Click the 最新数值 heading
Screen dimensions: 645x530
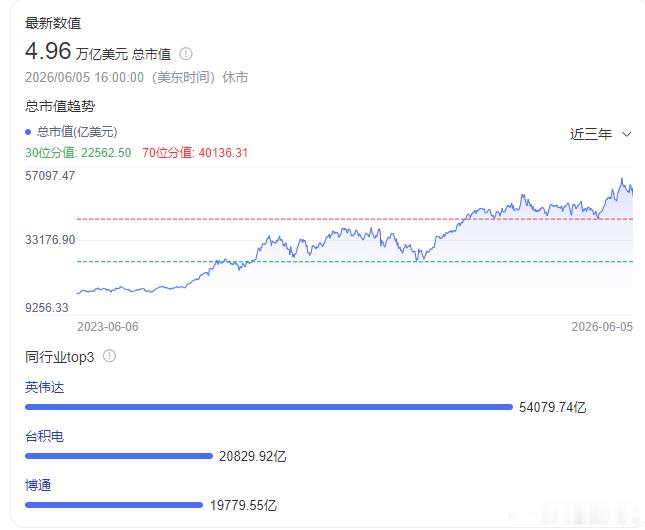(x=53, y=23)
